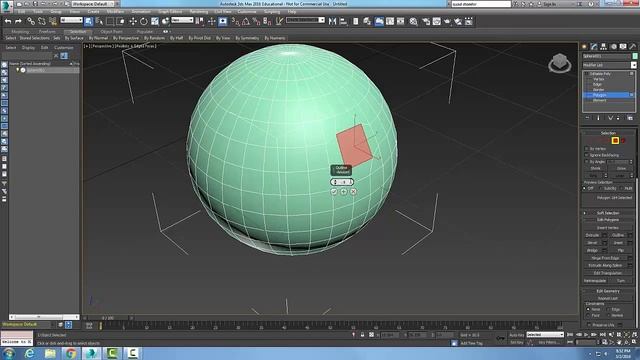The image size is (640, 360).
Task: Toggle the By Angle checkbox
Action: point(587,162)
